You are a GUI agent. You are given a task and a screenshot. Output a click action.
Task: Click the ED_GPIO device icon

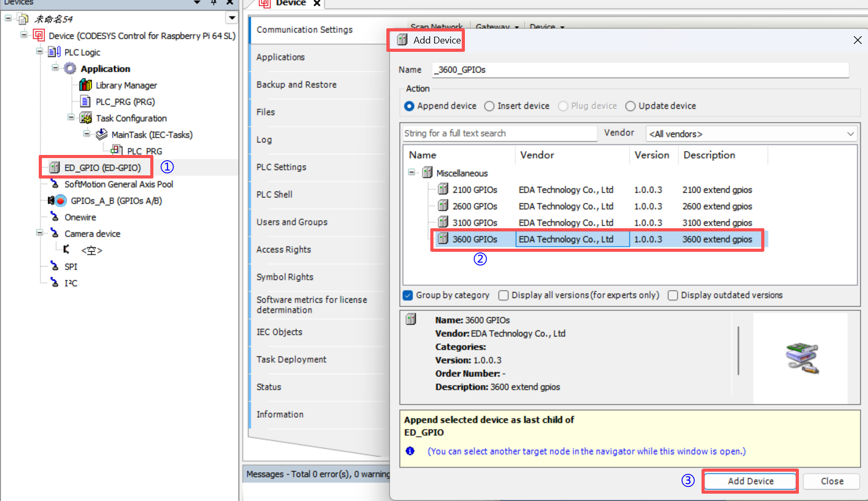(x=54, y=168)
